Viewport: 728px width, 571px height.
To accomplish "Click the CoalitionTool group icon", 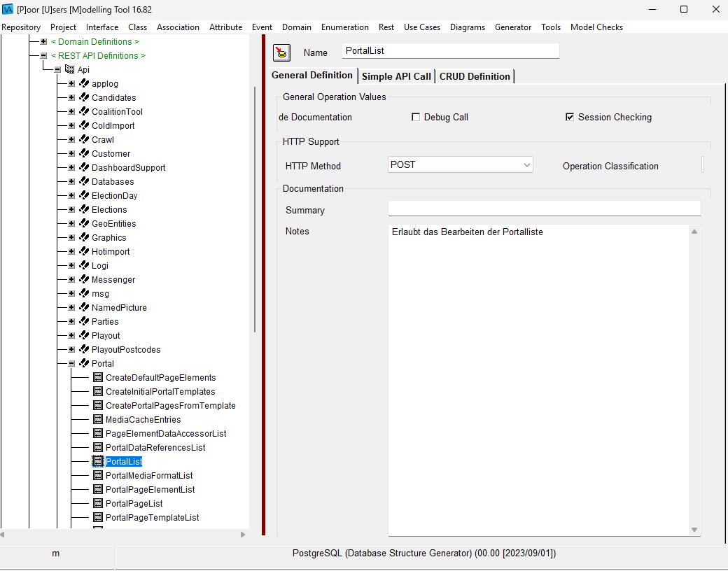I will pos(84,111).
